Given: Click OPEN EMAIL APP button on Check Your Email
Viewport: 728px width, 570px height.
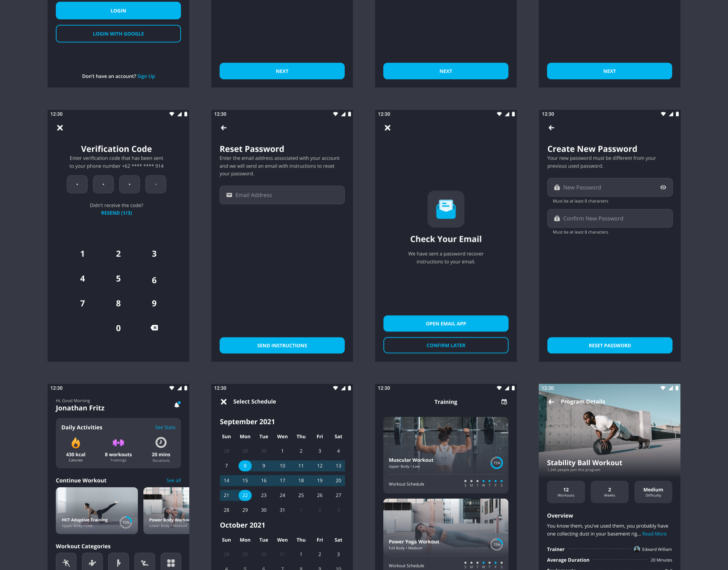Looking at the screenshot, I should click(446, 323).
